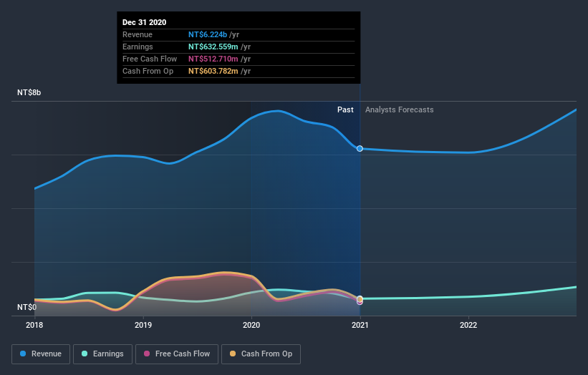Click the blue Revenue data point at 2021
Screen dimensions: 588x375
coord(360,149)
